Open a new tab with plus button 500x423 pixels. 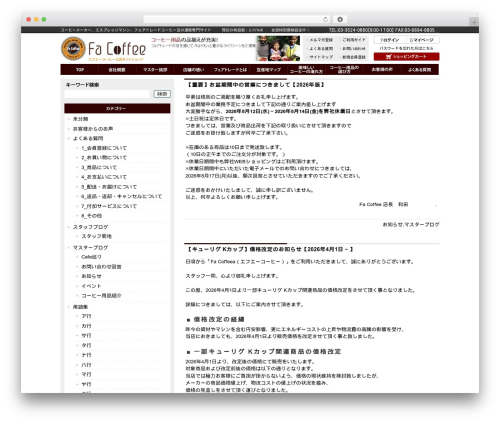click(x=474, y=22)
